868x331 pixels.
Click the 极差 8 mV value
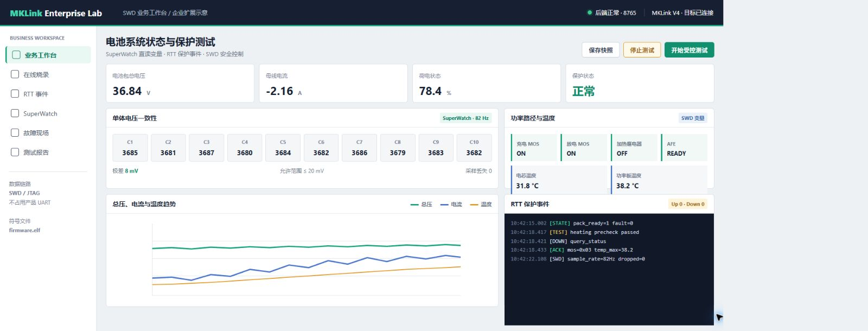[x=125, y=171]
